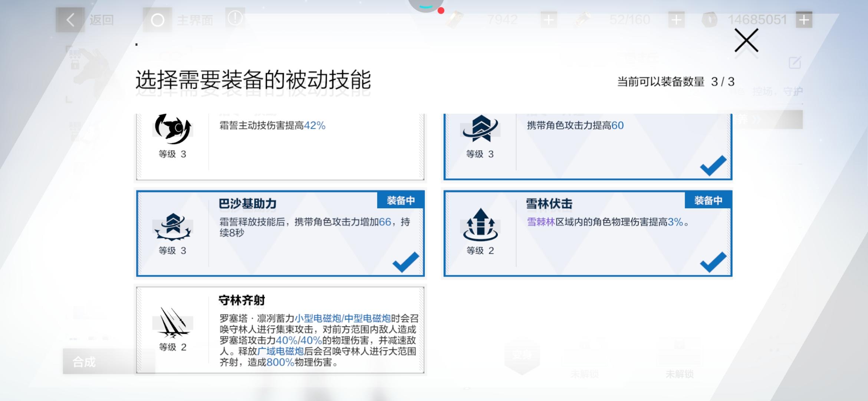Tap the 装备中 badge on 雪林伏击
The height and width of the screenshot is (401, 868).
click(x=708, y=200)
